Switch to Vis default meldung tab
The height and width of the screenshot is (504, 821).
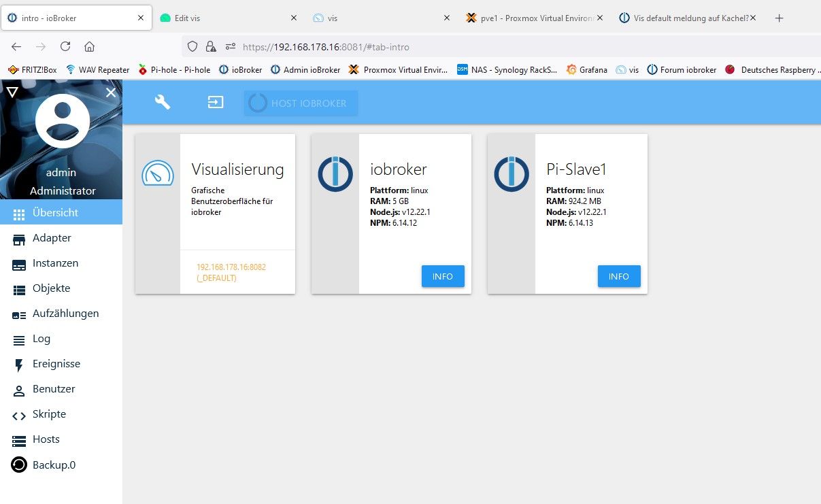pos(687,18)
